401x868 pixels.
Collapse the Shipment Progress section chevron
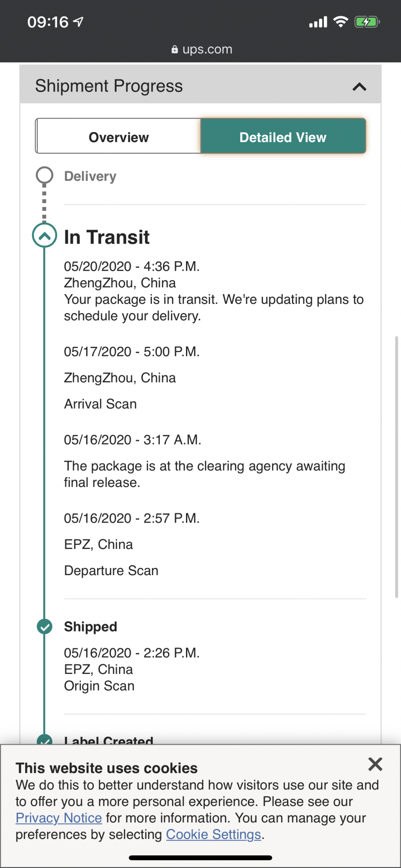359,87
